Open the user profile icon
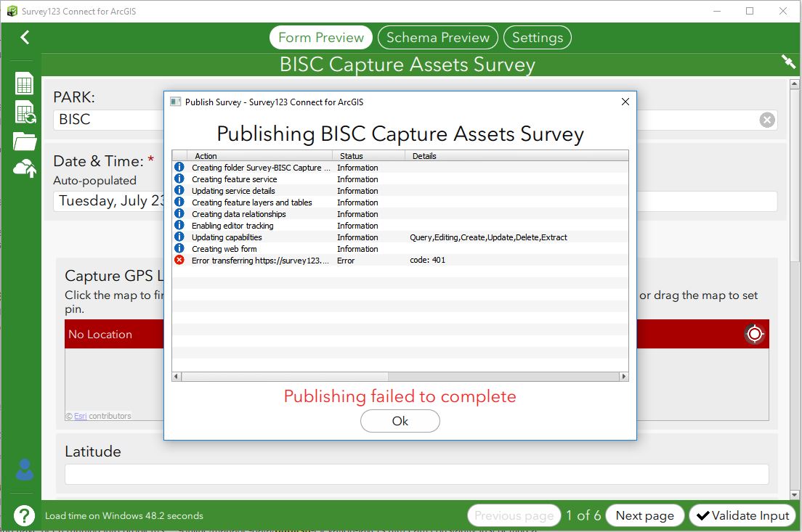This screenshot has width=802, height=532. tap(25, 470)
